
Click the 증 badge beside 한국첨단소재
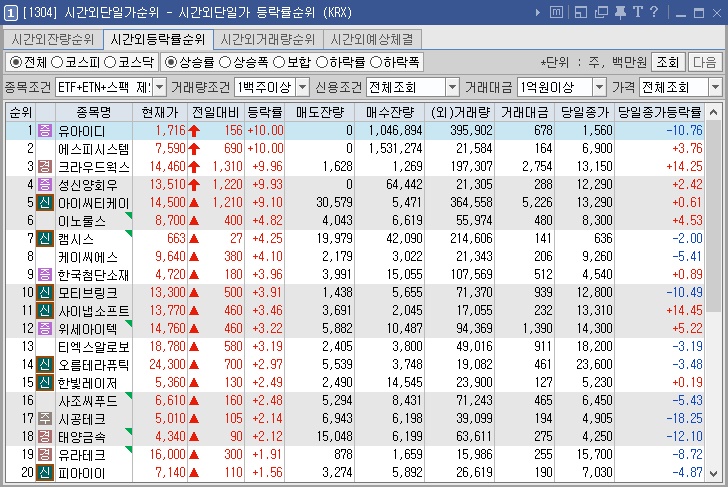(x=45, y=274)
